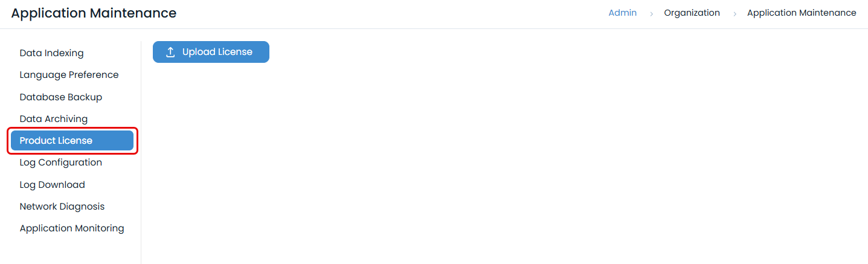Click the Application Maintenance page heading
This screenshot has height=264, width=868.
point(94,13)
